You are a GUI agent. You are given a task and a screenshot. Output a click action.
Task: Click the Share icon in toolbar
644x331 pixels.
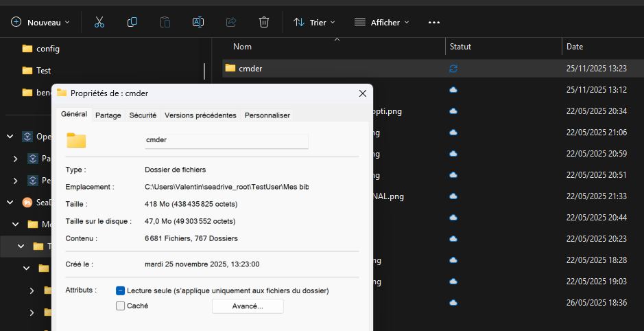click(x=231, y=22)
